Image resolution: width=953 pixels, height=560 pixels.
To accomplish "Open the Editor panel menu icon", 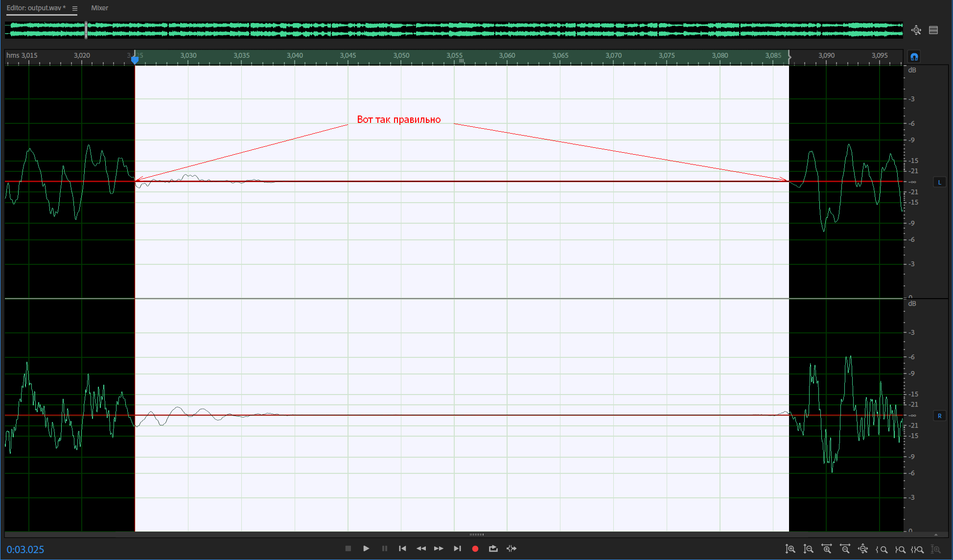I will coord(75,8).
